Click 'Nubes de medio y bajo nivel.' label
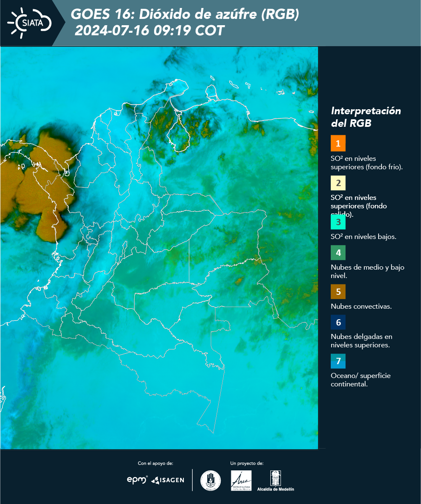The height and width of the screenshot is (504, 421). pos(368,271)
